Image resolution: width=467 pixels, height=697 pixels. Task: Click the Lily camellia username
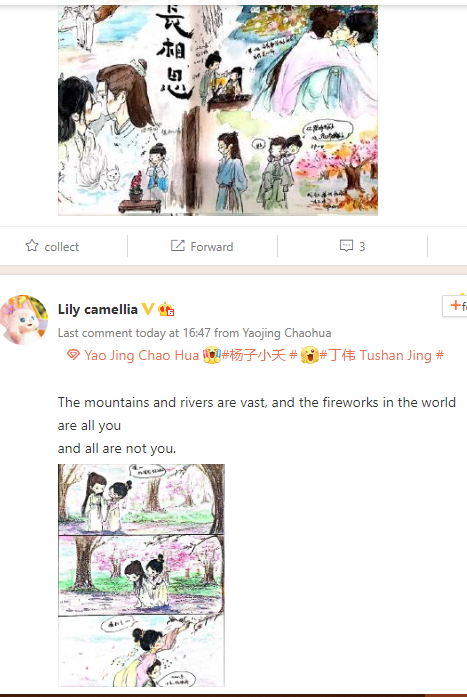tap(98, 309)
